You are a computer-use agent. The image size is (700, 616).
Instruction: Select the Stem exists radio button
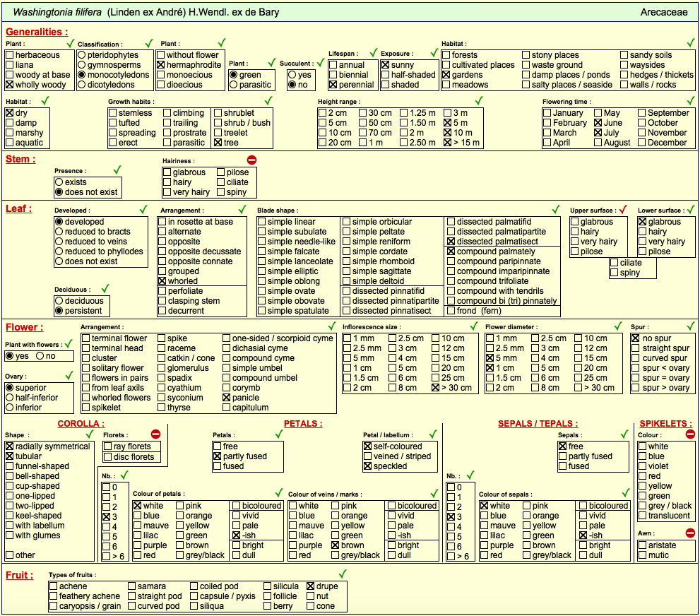pos(59,182)
